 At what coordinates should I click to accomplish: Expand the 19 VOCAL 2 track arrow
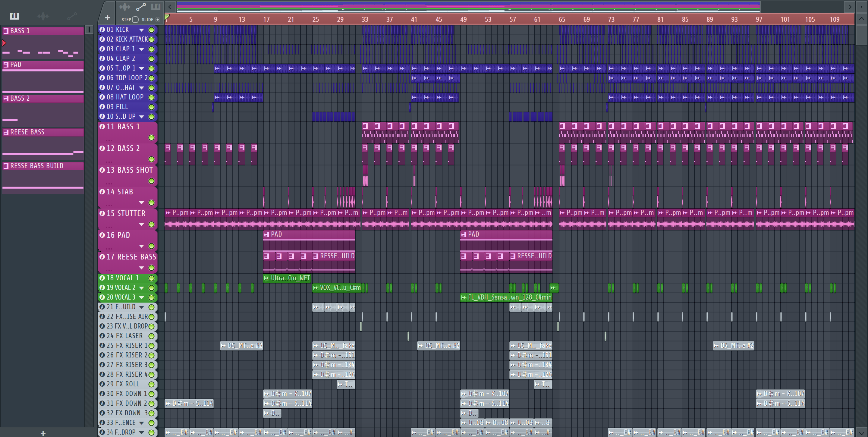tap(142, 288)
